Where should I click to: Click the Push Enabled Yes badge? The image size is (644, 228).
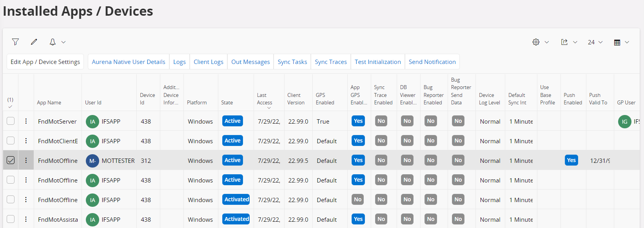571,160
